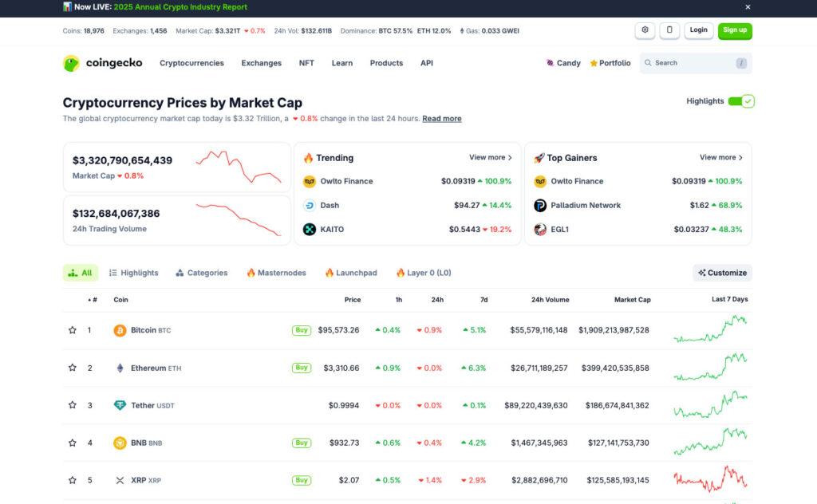817x504 pixels.
Task: Click the Palladium Network icon
Action: tap(540, 205)
